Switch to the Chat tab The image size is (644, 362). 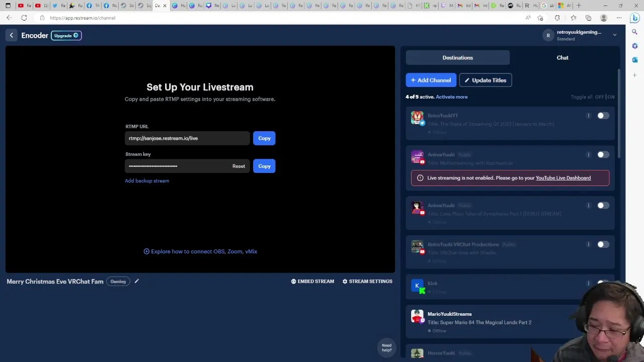(x=562, y=58)
